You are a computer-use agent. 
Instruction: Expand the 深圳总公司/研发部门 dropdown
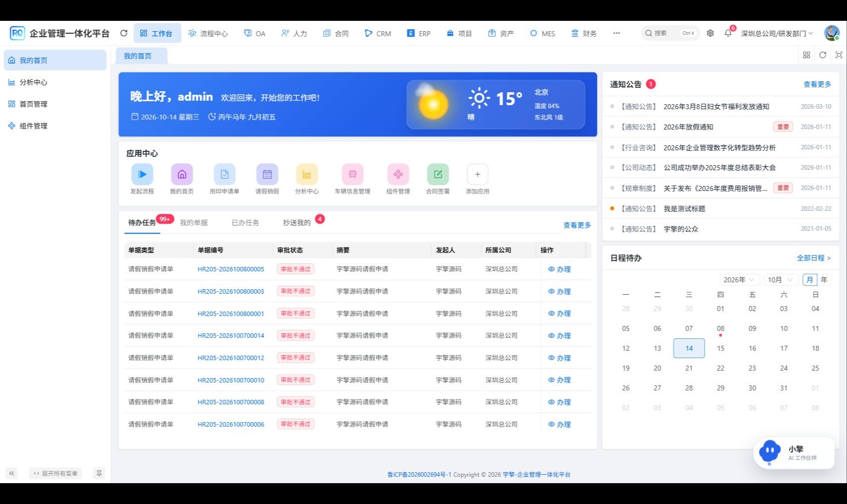click(777, 33)
